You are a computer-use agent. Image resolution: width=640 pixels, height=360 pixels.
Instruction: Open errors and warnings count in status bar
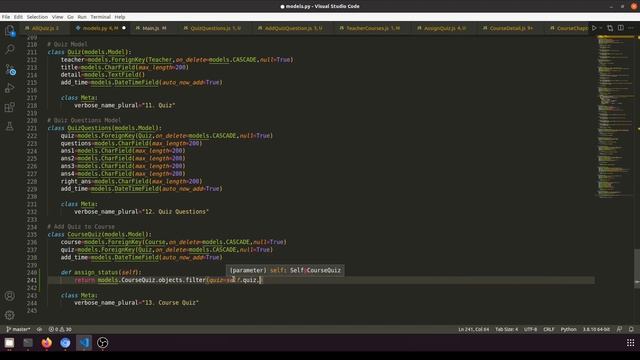60,329
